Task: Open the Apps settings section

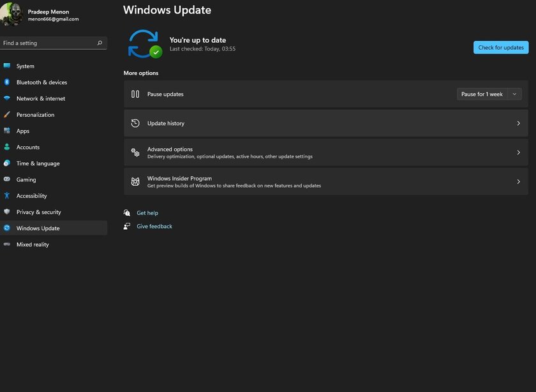Action: [x=54, y=131]
